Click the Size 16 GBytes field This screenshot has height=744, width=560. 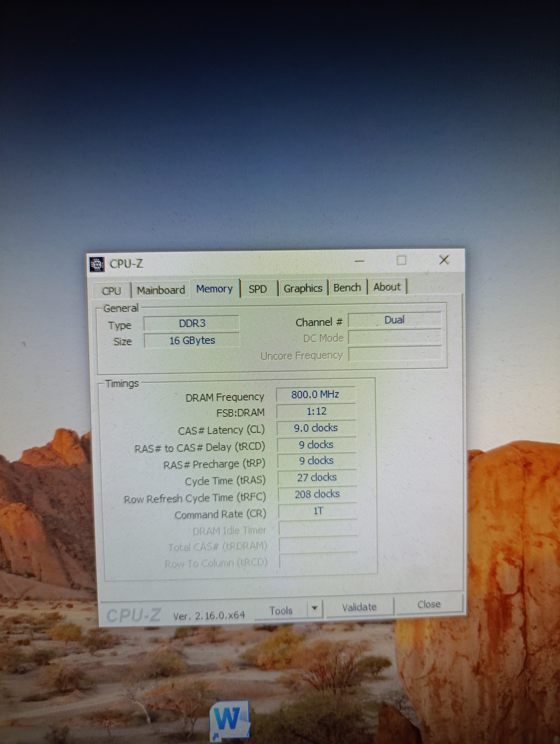(192, 340)
